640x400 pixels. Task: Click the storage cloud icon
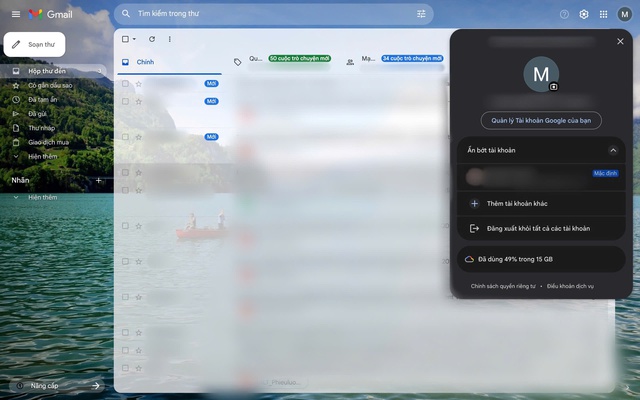tap(469, 259)
